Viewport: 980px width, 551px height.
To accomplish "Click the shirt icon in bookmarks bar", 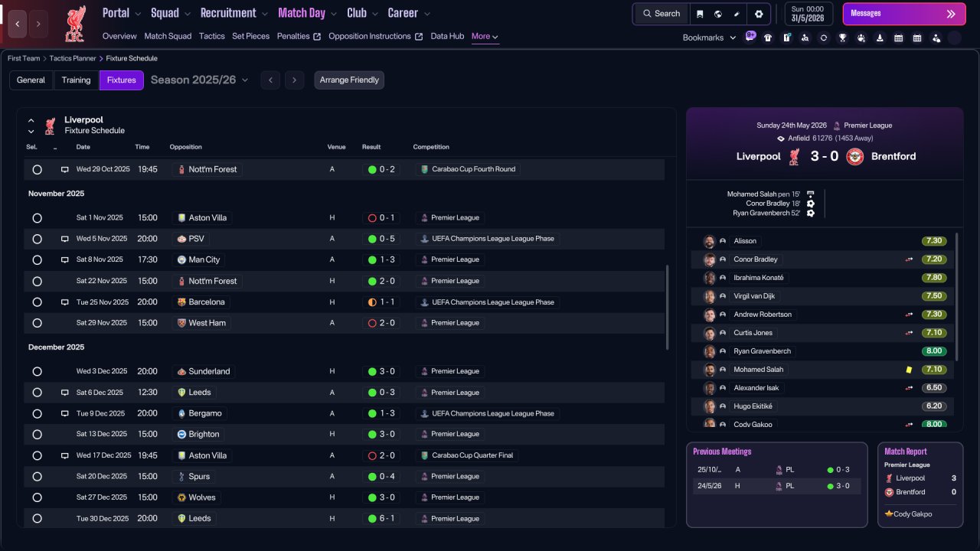I will pos(768,37).
